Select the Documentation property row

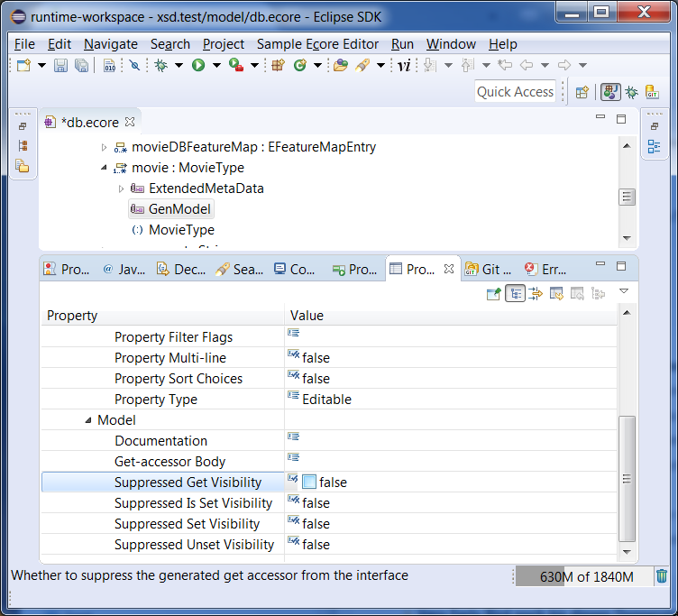pos(328,441)
